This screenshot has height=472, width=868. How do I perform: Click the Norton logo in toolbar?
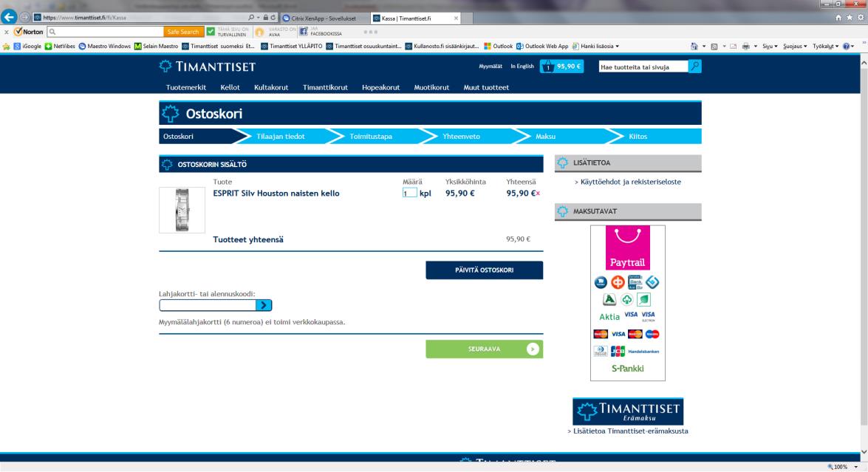tap(28, 32)
